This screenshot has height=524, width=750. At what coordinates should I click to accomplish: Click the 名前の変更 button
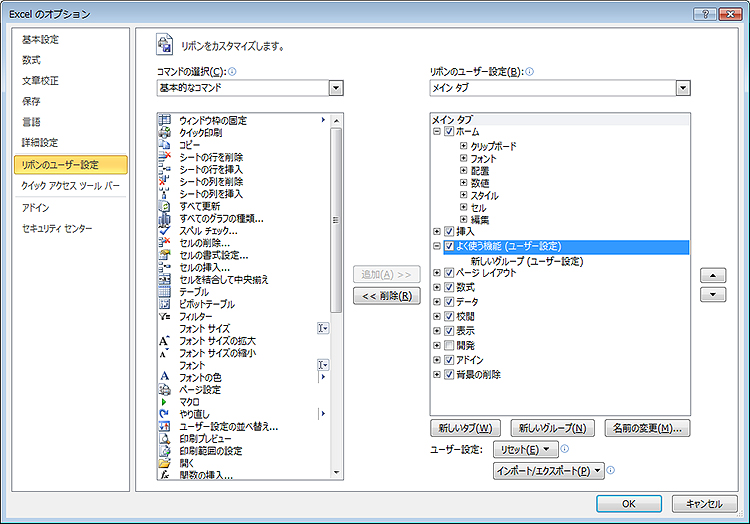pyautogui.click(x=647, y=428)
